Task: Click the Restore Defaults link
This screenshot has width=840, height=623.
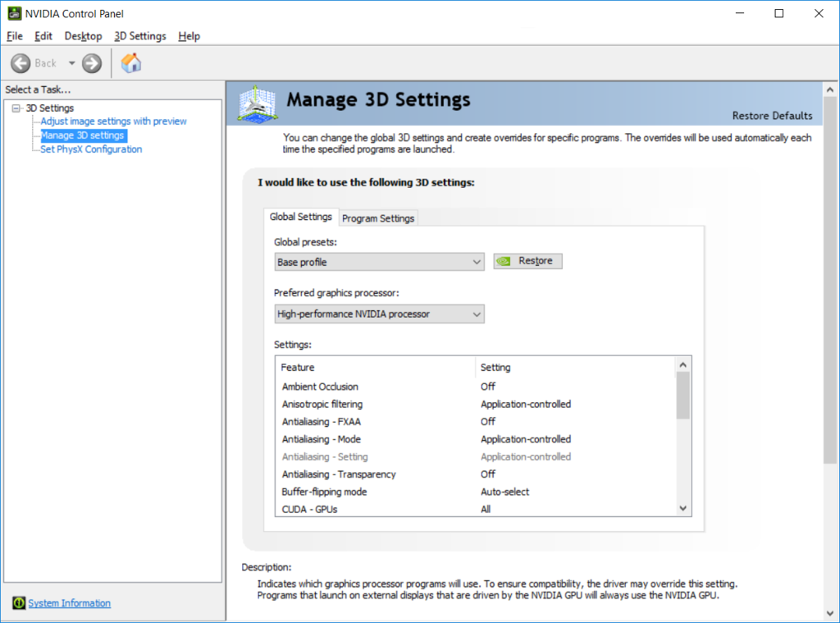Action: tap(772, 116)
